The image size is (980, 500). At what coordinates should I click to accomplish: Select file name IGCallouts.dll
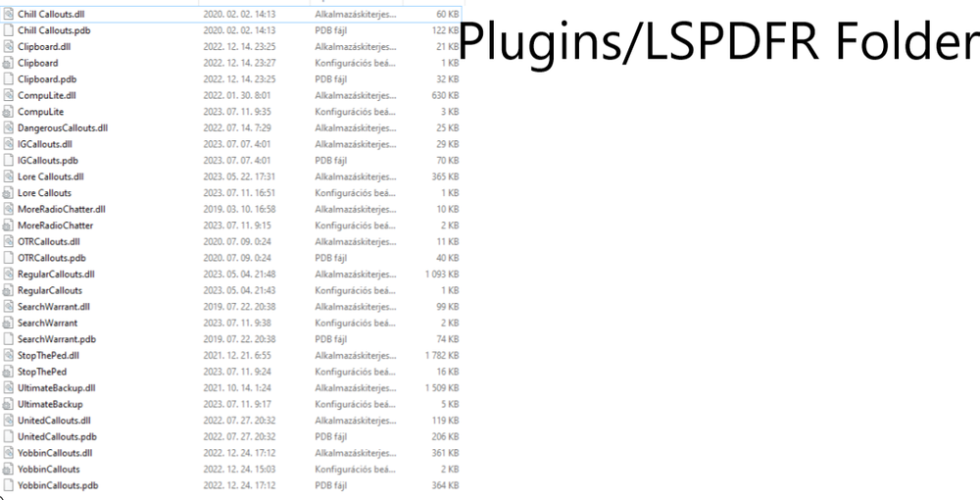tap(44, 144)
